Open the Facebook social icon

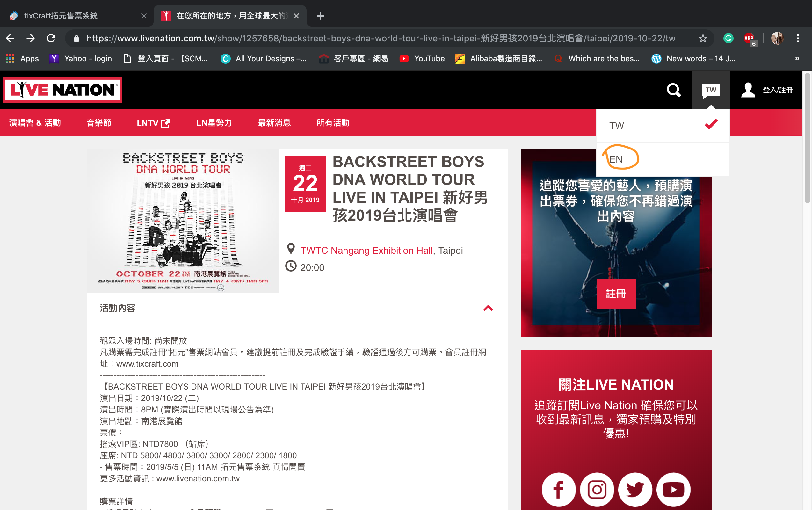(558, 489)
